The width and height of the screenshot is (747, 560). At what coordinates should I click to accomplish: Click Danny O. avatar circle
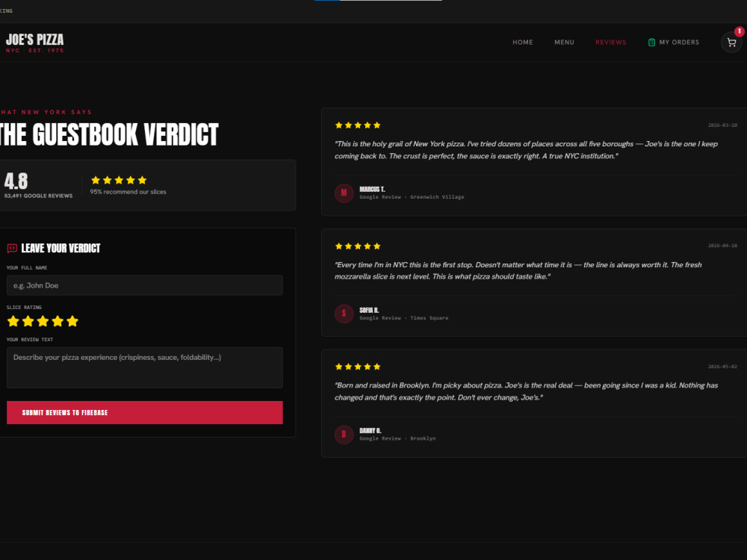344,435
